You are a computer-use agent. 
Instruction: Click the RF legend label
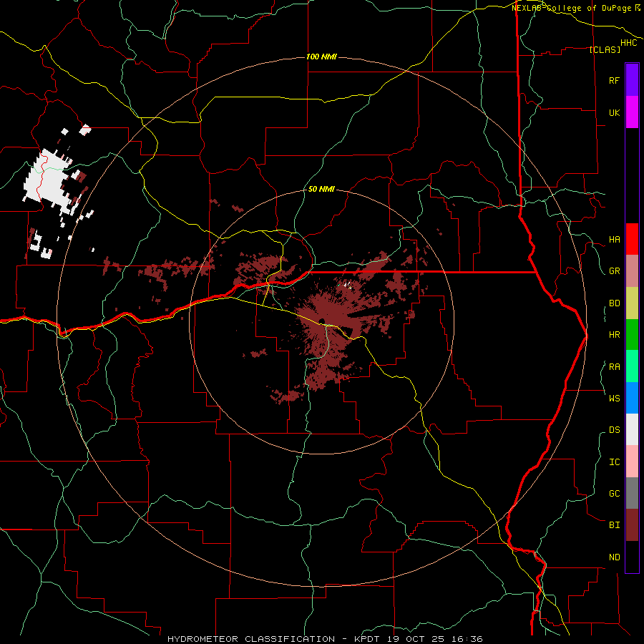point(614,80)
